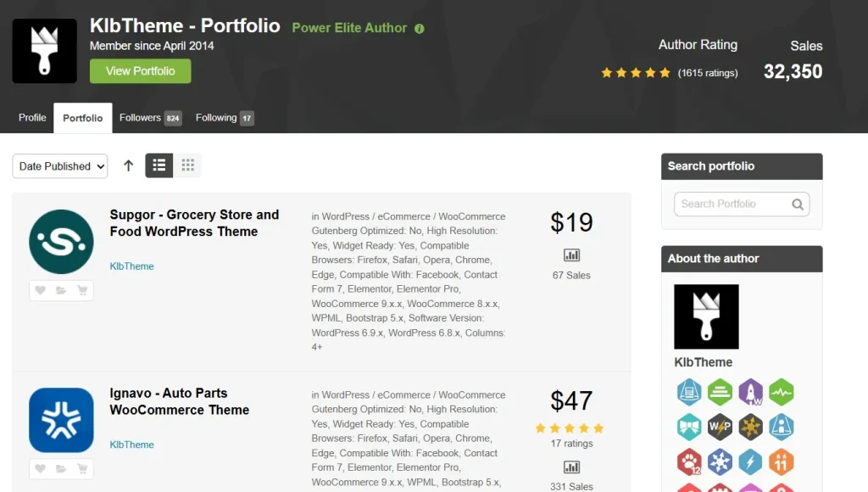The width and height of the screenshot is (868, 492).
Task: Switch to grid view layout
Action: (x=187, y=165)
